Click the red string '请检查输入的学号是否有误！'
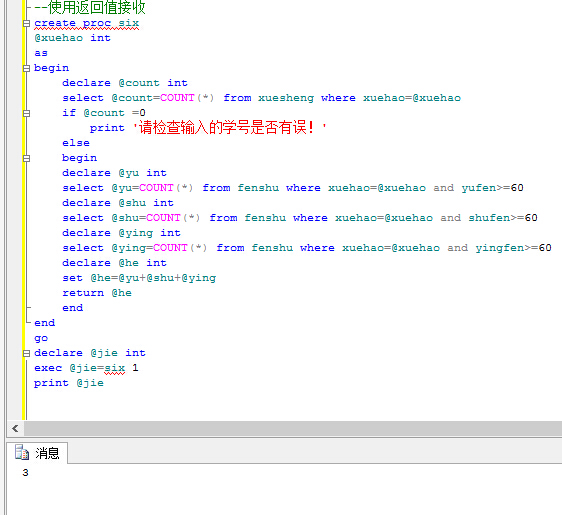 coord(229,128)
